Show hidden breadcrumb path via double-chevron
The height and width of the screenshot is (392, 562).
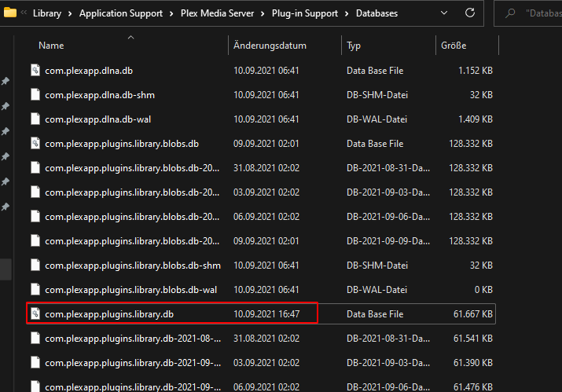(x=24, y=13)
